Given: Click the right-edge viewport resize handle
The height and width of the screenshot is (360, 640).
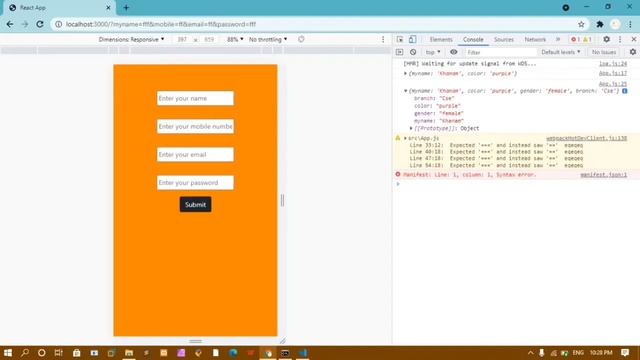Looking at the screenshot, I should (x=282, y=200).
